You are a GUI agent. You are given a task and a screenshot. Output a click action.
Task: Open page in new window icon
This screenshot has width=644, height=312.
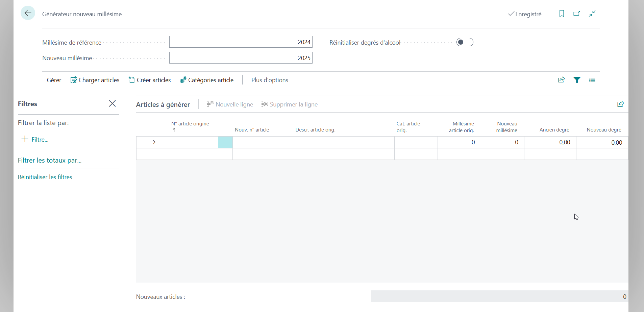pos(577,14)
